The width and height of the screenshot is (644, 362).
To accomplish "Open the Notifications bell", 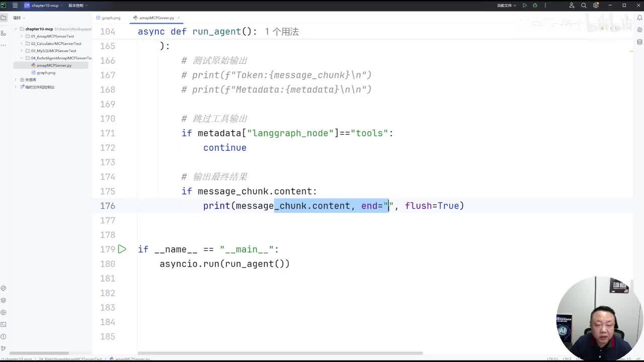I will click(x=639, y=18).
